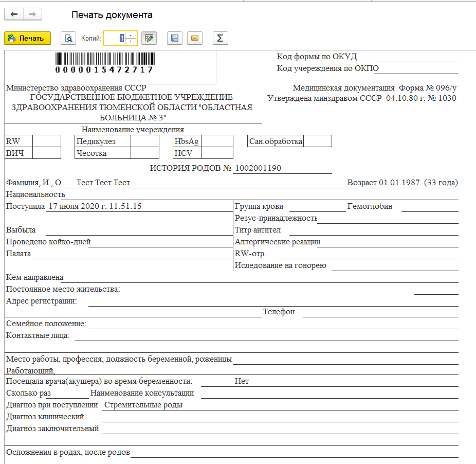The width and height of the screenshot is (476, 464).
Task: Click the yellow Печать button
Action: 28,38
